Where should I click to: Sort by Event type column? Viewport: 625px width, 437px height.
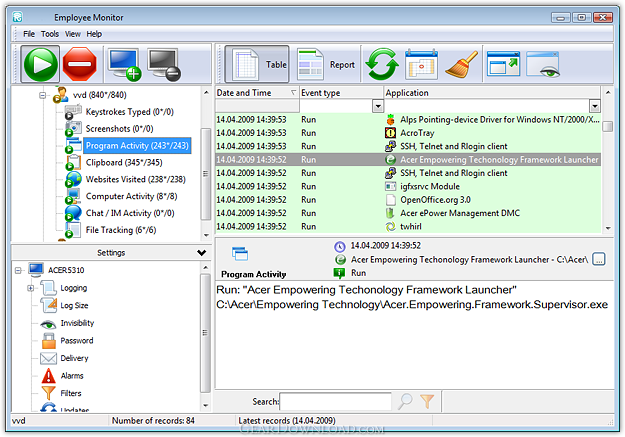click(341, 93)
